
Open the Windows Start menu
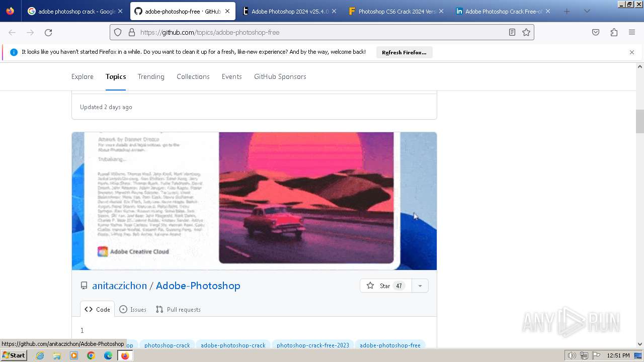(14, 355)
